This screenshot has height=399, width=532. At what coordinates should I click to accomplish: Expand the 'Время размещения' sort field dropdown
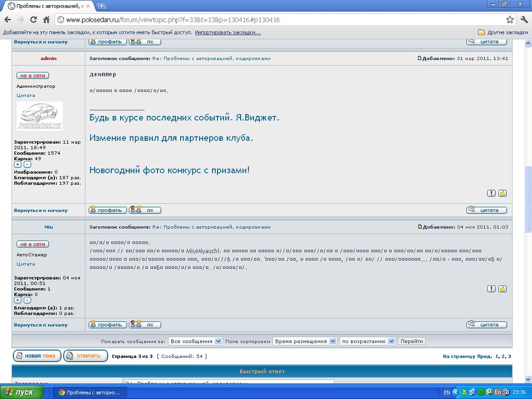click(x=305, y=341)
